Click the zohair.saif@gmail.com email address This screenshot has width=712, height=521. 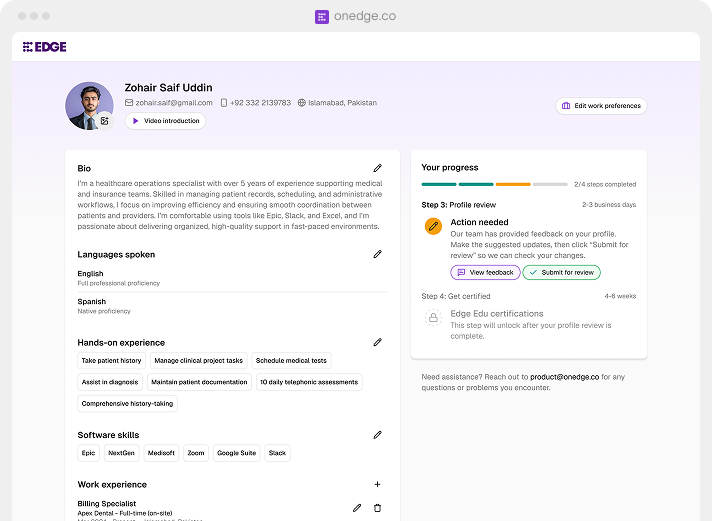point(173,103)
